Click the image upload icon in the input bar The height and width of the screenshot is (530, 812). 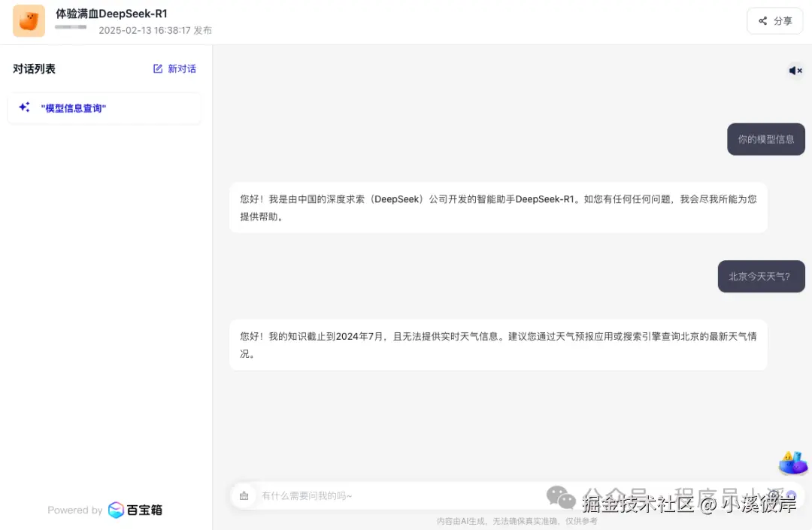pos(244,495)
